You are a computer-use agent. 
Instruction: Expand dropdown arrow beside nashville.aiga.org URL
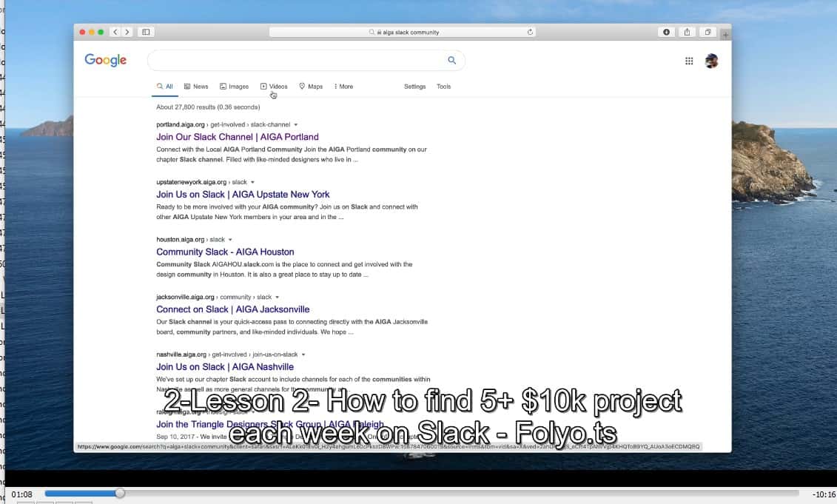coord(303,355)
